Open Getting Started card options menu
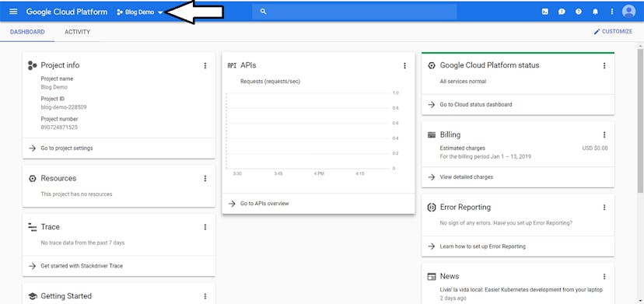Screen dimensions: 644x304 coord(205,296)
